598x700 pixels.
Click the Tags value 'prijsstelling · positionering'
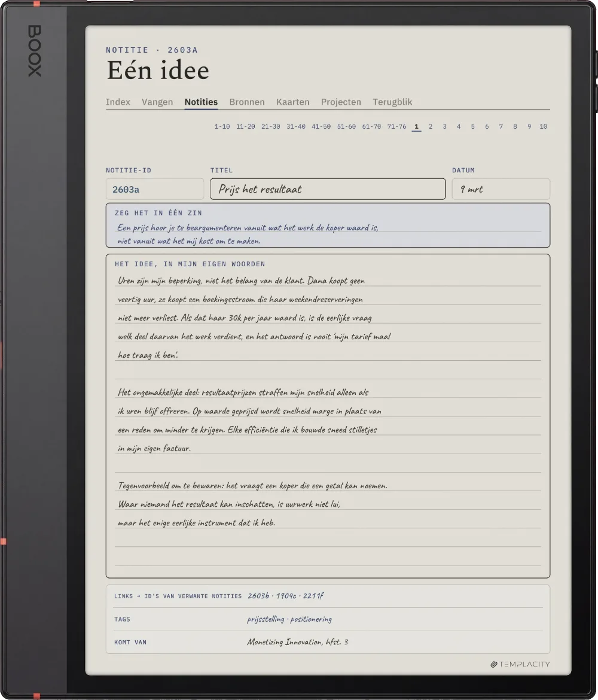tap(289, 619)
